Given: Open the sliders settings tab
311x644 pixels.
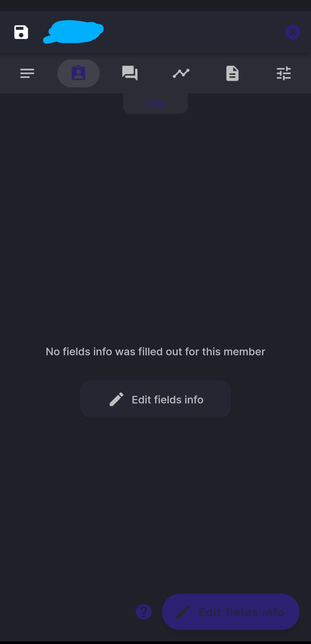Looking at the screenshot, I should [x=284, y=73].
